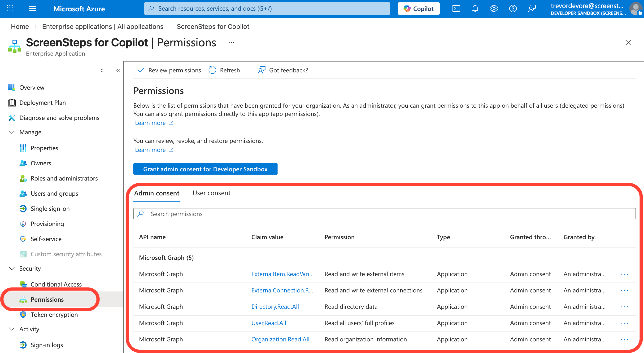Open Cloud Shell terminal icon
This screenshot has height=353, width=644.
(456, 9)
